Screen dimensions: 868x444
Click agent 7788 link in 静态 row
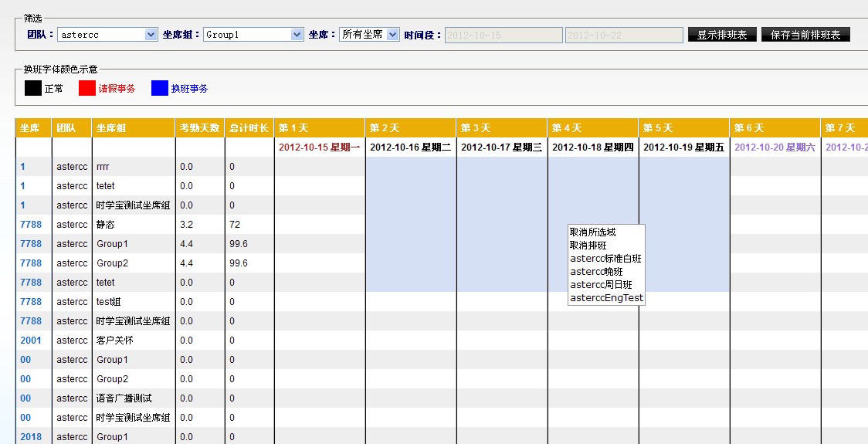tap(31, 225)
